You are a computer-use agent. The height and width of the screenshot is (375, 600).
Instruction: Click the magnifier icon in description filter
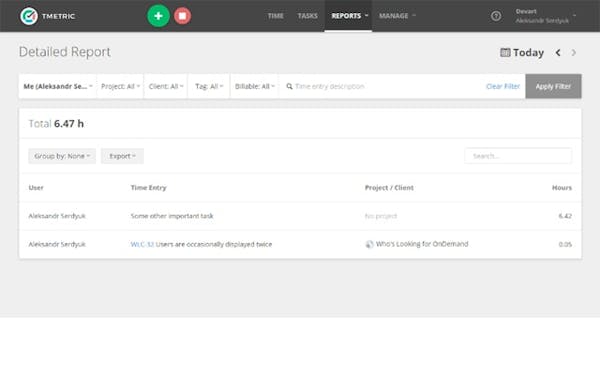289,86
